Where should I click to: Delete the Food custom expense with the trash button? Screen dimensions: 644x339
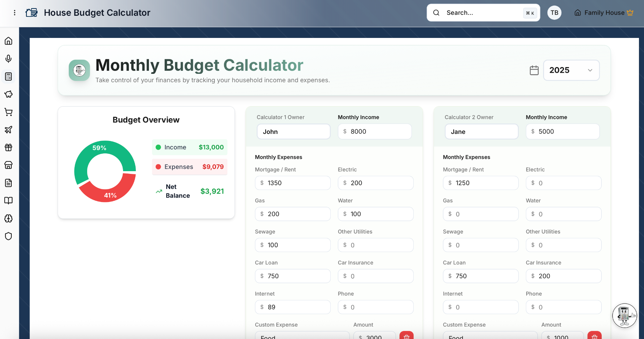pos(406,337)
